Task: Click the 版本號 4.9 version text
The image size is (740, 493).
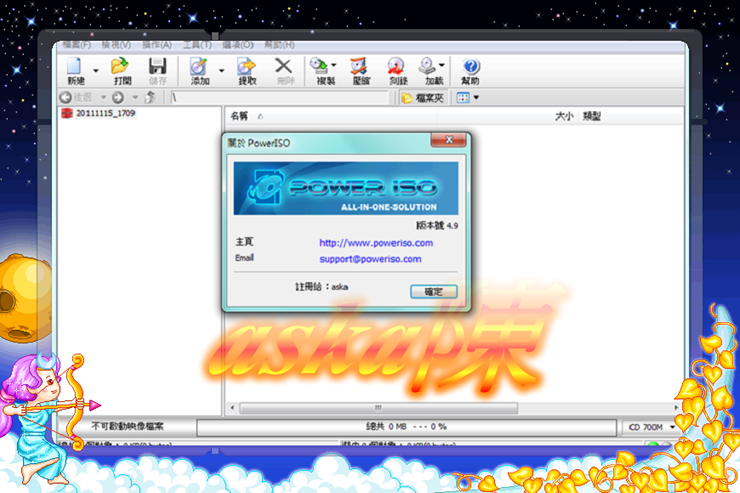Action: tap(437, 226)
